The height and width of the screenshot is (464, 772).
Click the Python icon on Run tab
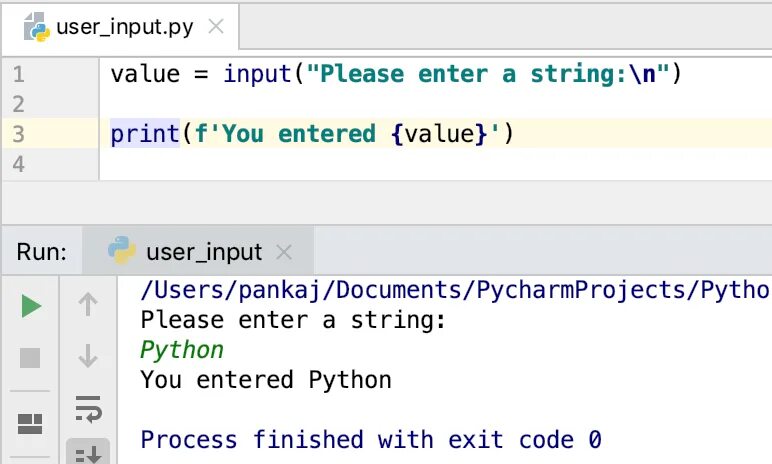tap(122, 251)
